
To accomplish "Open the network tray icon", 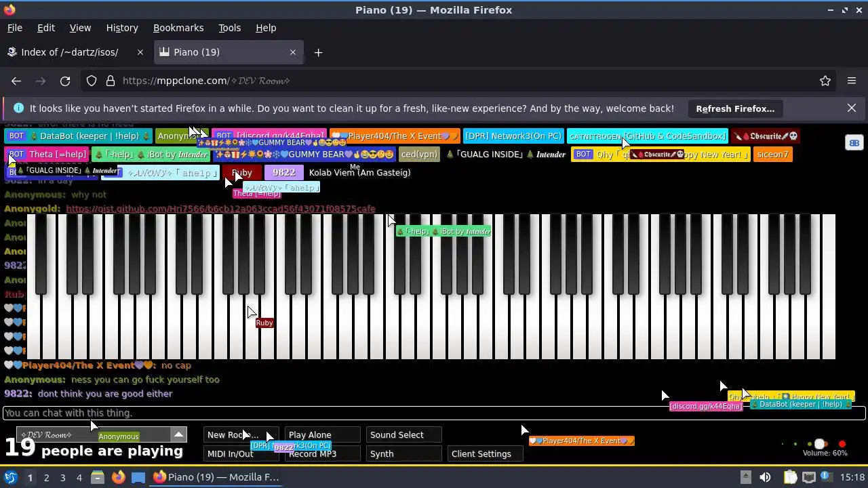I will tap(809, 477).
